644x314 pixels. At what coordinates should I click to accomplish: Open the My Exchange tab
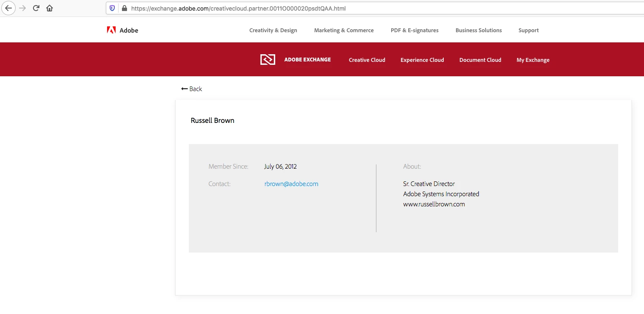(533, 60)
